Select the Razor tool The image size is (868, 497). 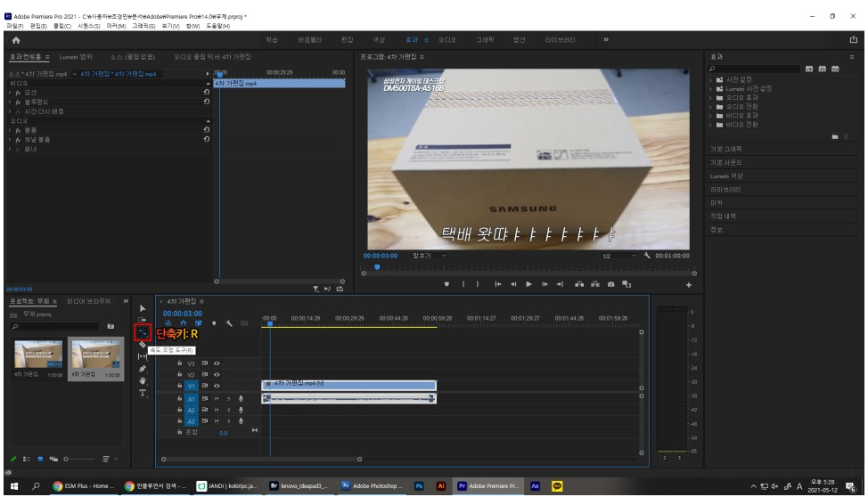coord(143,345)
